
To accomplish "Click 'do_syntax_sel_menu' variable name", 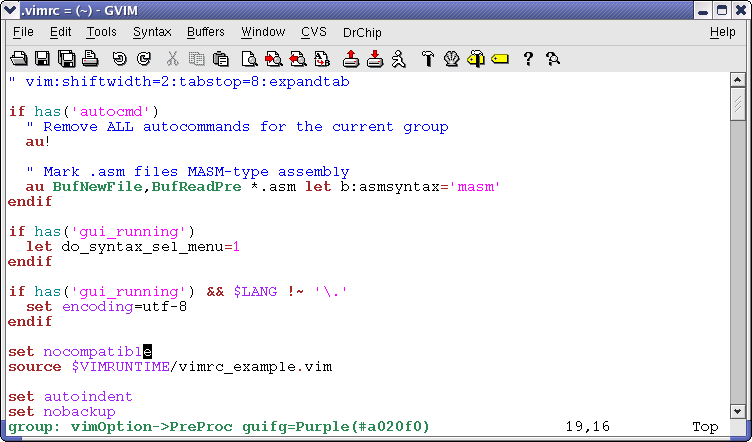I will (x=142, y=247).
